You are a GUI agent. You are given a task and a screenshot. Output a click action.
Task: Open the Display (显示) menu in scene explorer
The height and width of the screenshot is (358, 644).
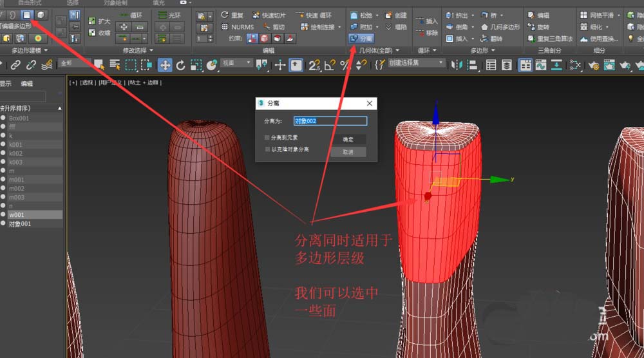[5, 83]
